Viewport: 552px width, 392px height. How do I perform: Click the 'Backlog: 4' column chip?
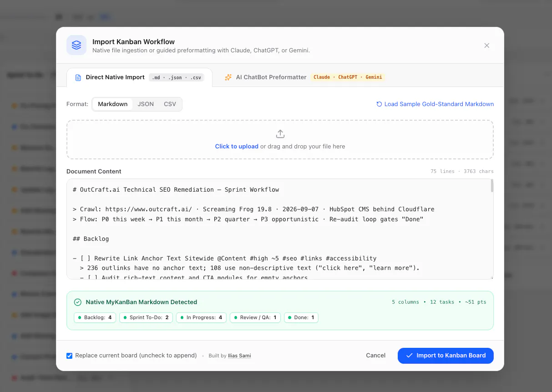click(95, 317)
